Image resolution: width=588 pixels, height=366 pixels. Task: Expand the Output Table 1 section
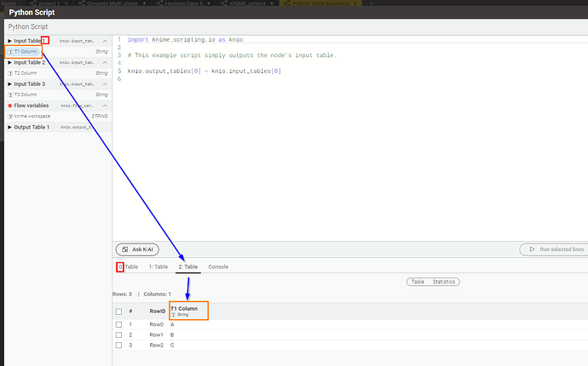pyautogui.click(x=9, y=127)
